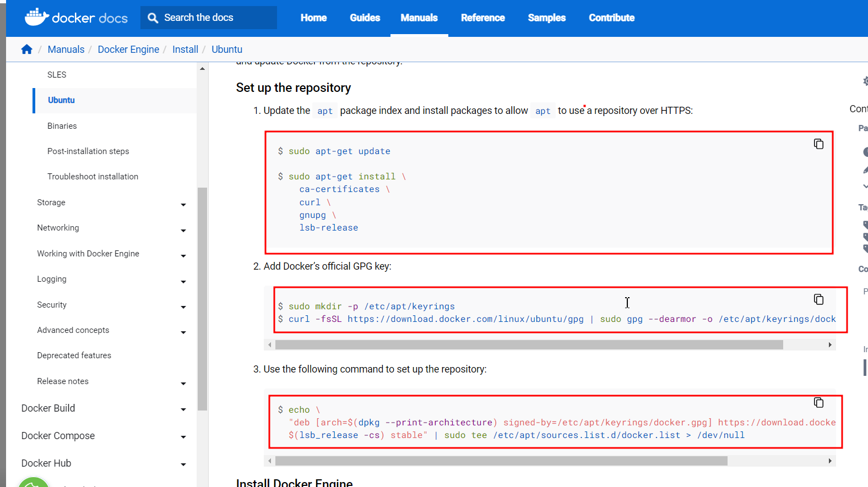
Task: Open the Home nav tab
Action: 313,18
